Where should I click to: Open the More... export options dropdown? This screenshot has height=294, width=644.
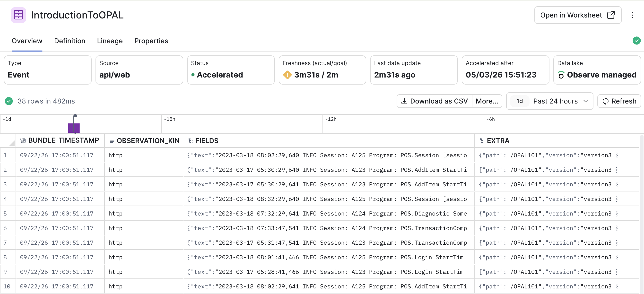pyautogui.click(x=487, y=101)
